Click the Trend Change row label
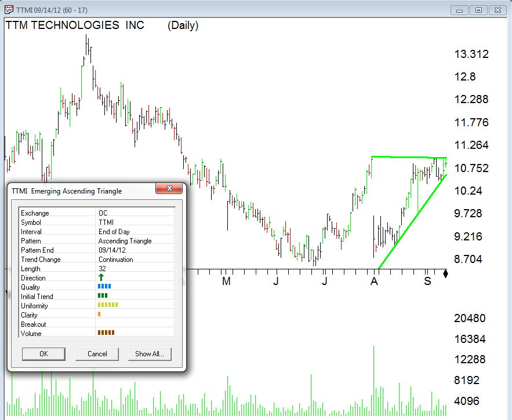This screenshot has width=512, height=420. (x=41, y=260)
